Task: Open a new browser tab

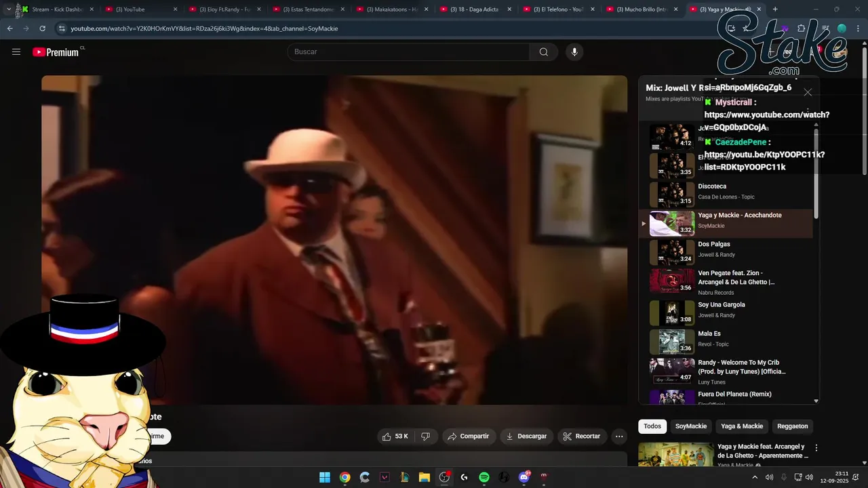Action: pos(775,9)
